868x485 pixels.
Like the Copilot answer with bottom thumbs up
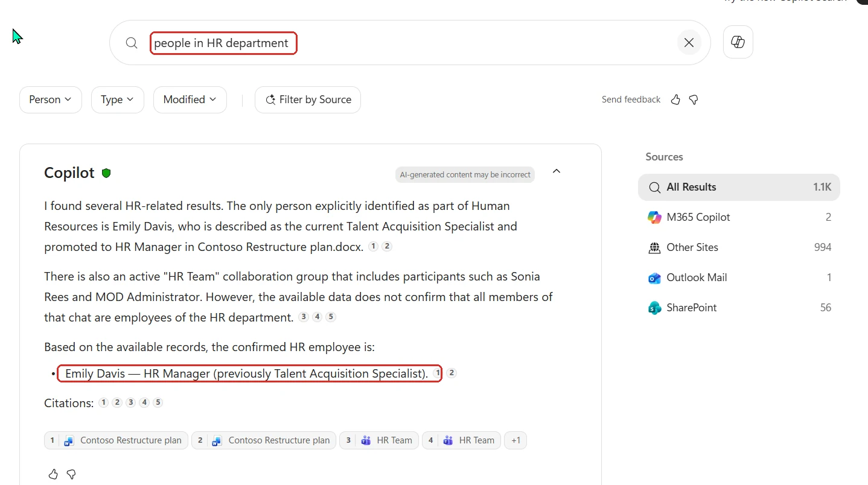point(53,474)
